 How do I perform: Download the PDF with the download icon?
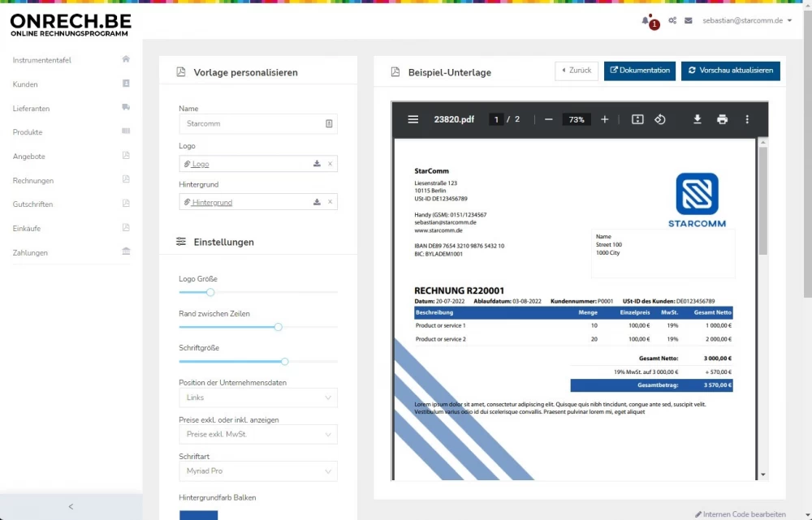697,119
